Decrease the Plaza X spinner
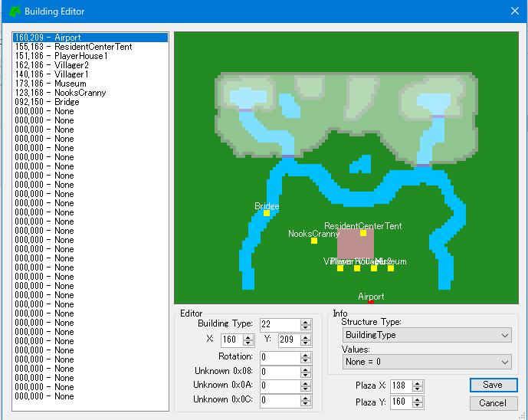 coord(418,389)
